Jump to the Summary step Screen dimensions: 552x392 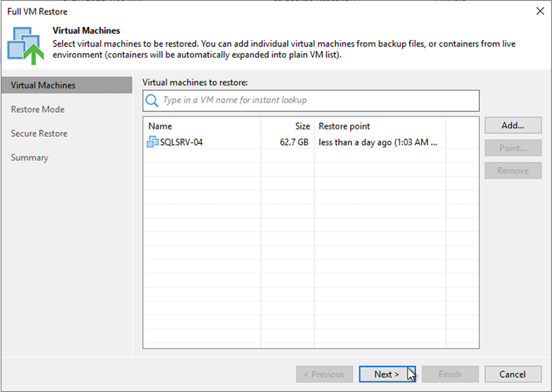pos(30,158)
